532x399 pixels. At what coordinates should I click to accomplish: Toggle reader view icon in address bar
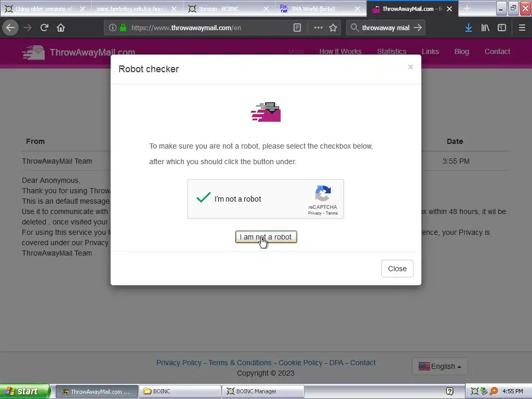tap(297, 28)
